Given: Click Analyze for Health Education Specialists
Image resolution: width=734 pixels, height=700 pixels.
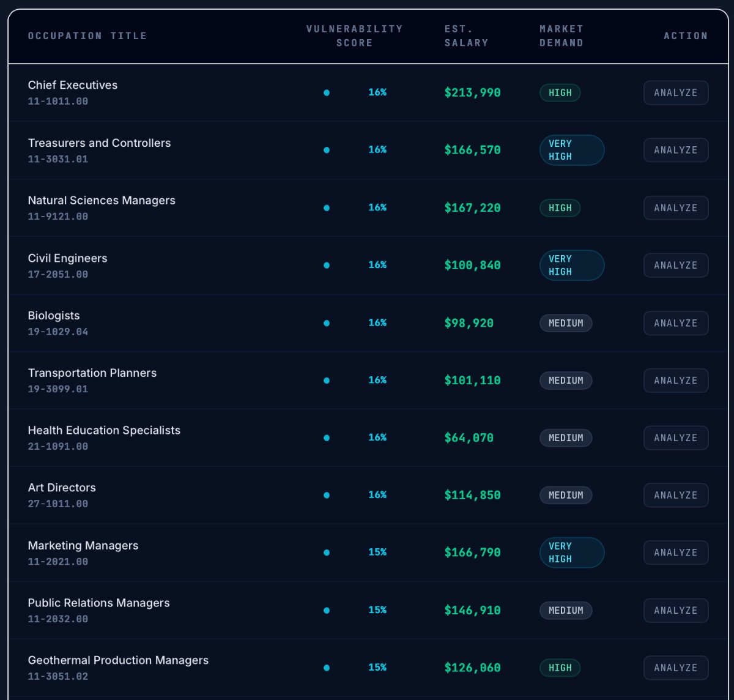Looking at the screenshot, I should (x=676, y=438).
